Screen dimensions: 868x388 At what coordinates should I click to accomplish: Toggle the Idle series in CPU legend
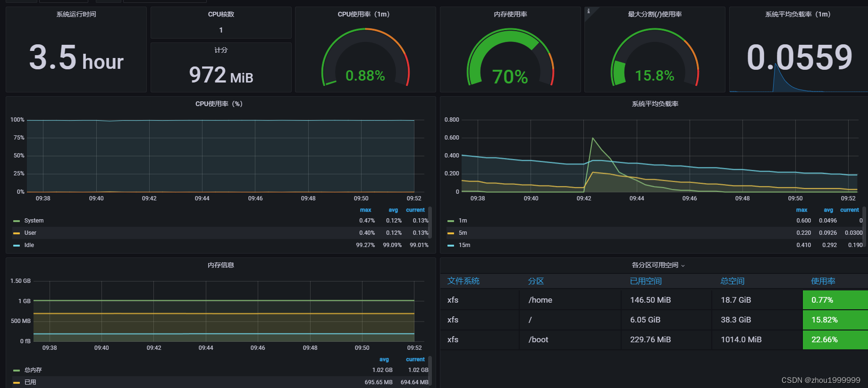(x=29, y=245)
